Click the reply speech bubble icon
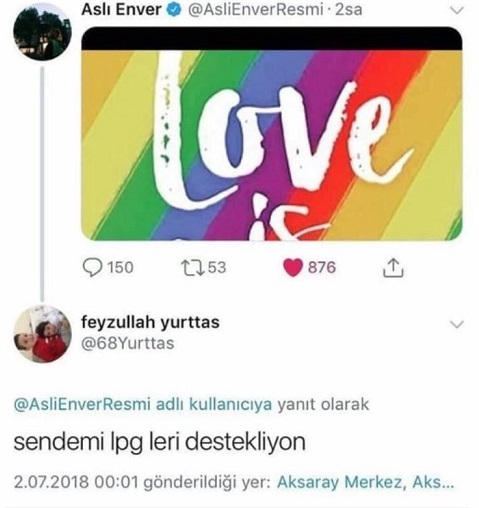This screenshot has width=479, height=508. [x=92, y=268]
